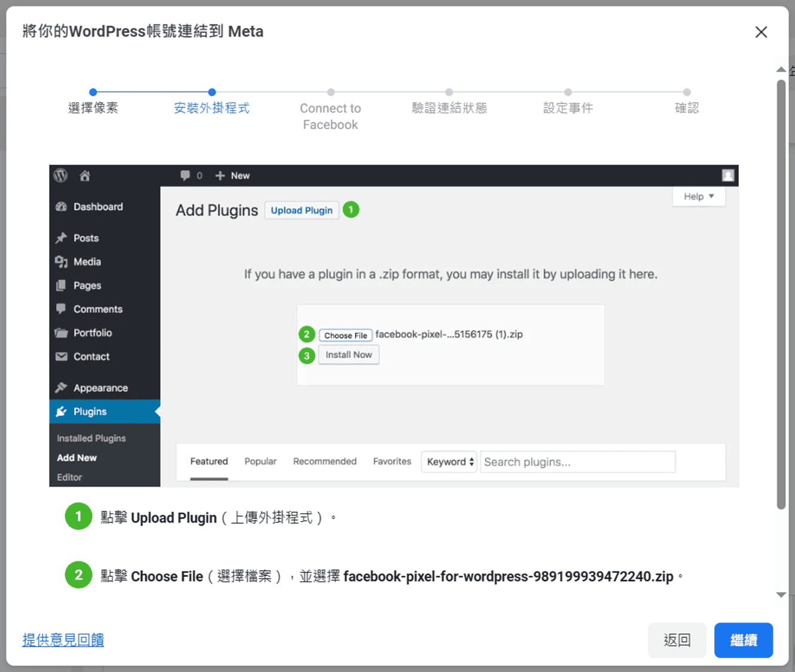The width and height of the screenshot is (795, 672).
Task: Select Editor under Plugins submenu
Action: [69, 477]
